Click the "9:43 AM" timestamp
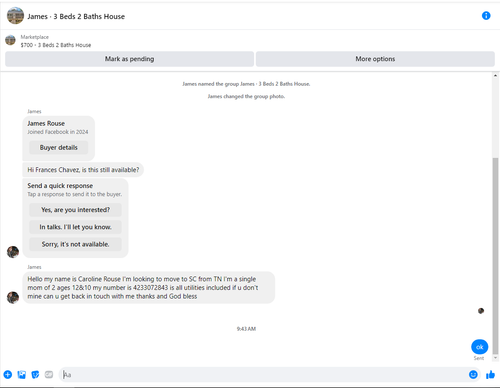Viewport: 500px width, 388px height. (246, 329)
